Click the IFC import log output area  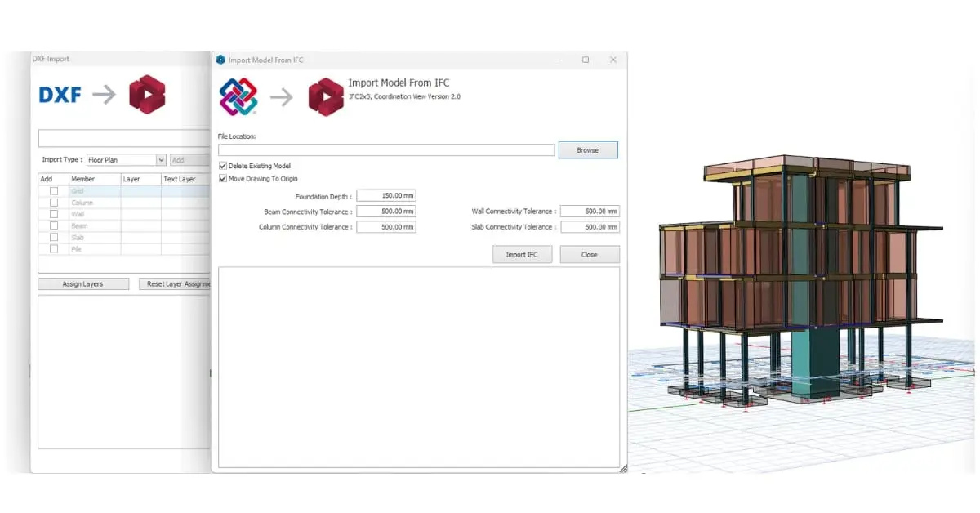coord(419,367)
